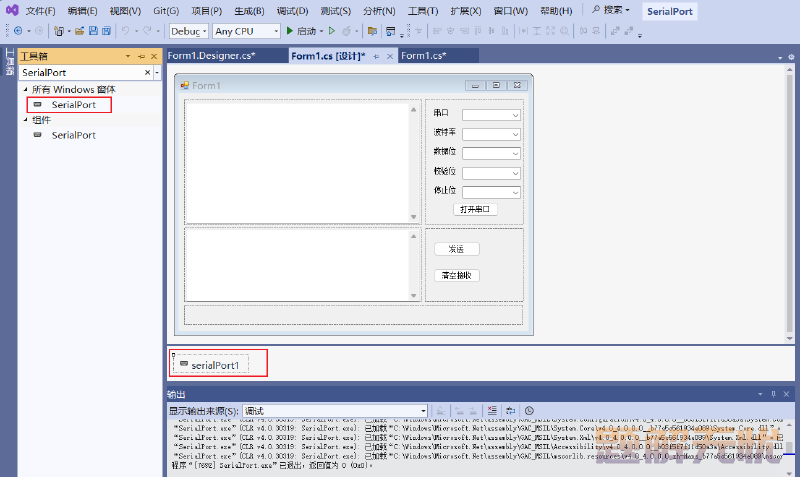Pin the Toolbox panel with pushpin

(141, 56)
